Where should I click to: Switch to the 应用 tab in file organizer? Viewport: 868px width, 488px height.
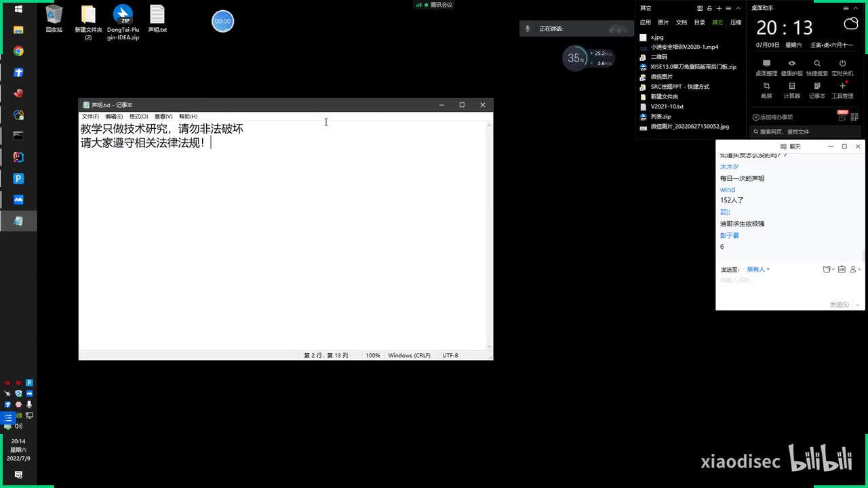point(646,22)
